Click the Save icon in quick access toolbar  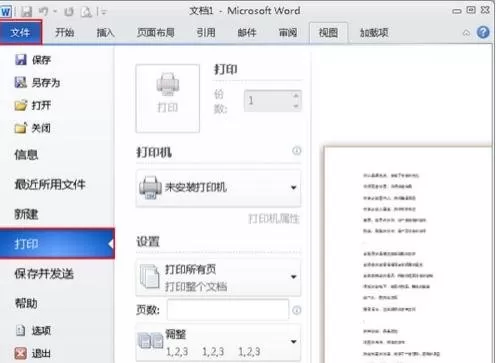(26, 12)
